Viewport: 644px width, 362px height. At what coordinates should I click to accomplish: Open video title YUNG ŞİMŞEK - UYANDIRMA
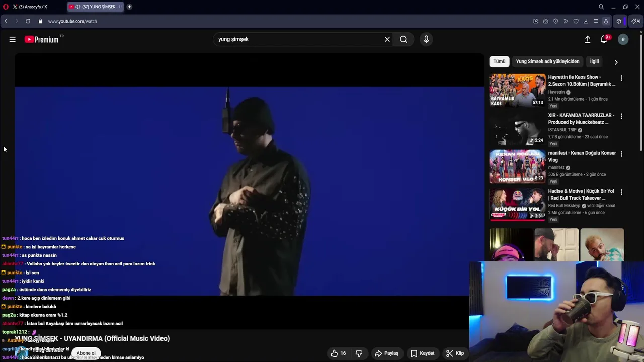pos(92,338)
